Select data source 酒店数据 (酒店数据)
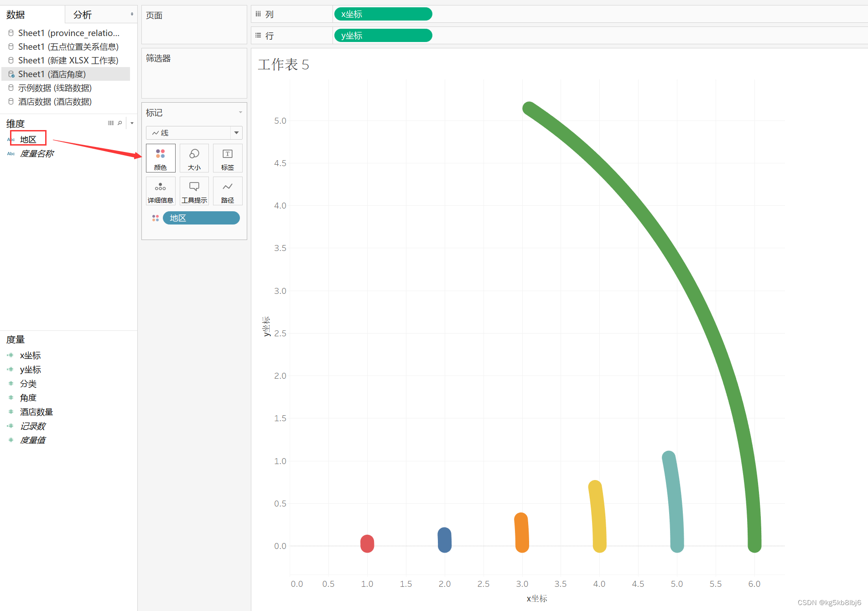This screenshot has height=611, width=868. click(x=55, y=101)
